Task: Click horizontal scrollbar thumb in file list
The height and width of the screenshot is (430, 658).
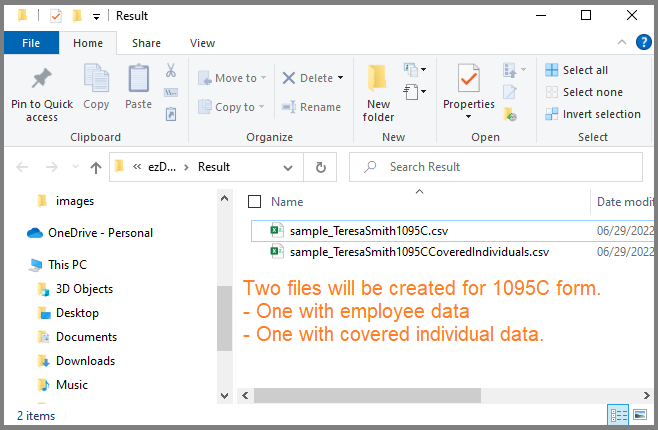Action: [x=367, y=395]
